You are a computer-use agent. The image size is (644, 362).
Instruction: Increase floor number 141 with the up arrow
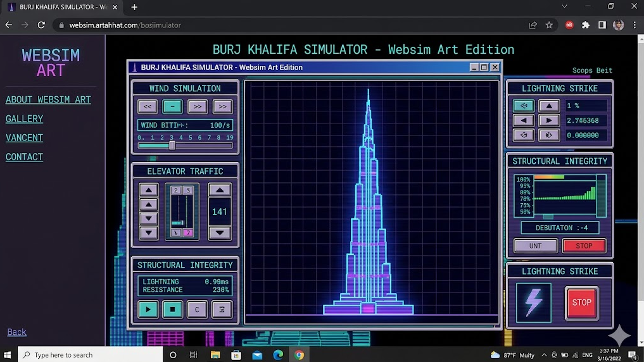coord(220,190)
